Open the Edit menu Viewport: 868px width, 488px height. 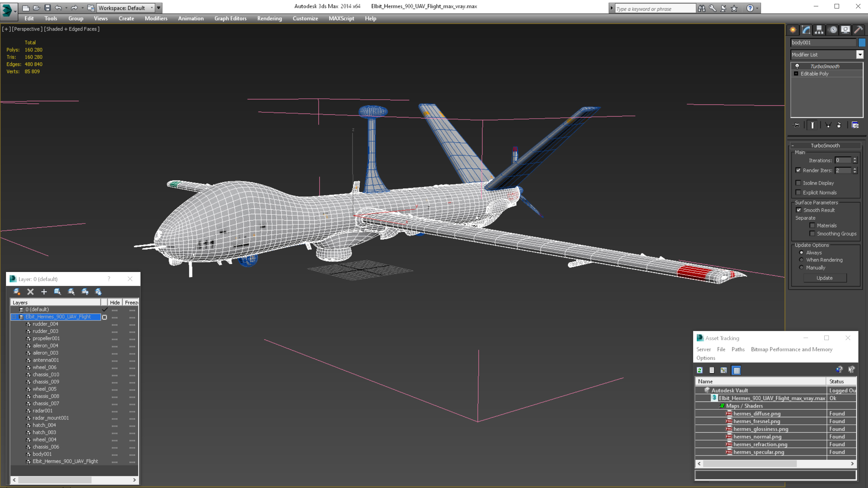(x=29, y=18)
